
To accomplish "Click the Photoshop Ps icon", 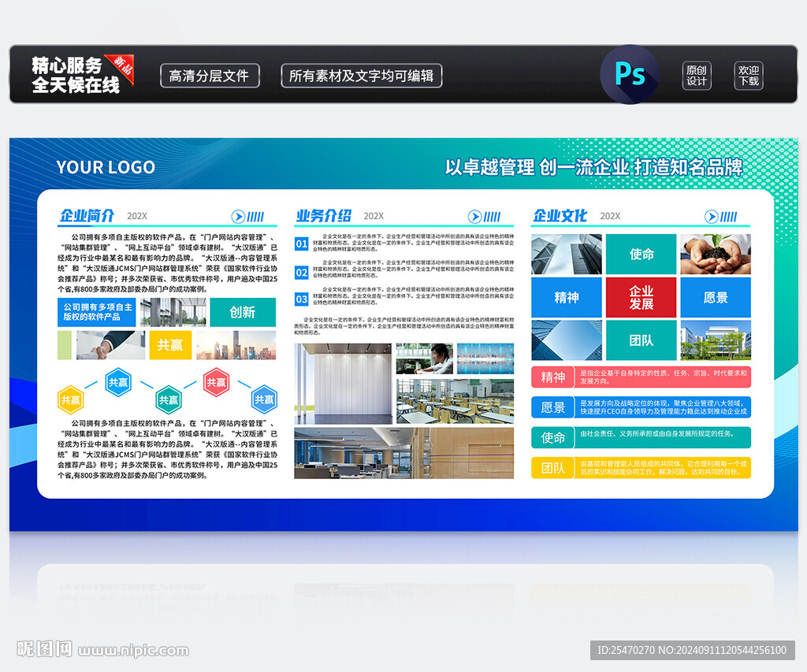I will (629, 75).
